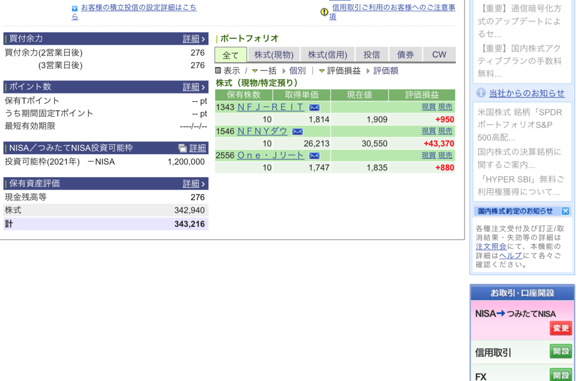Click the red 変更 button for NISA

pyautogui.click(x=561, y=328)
